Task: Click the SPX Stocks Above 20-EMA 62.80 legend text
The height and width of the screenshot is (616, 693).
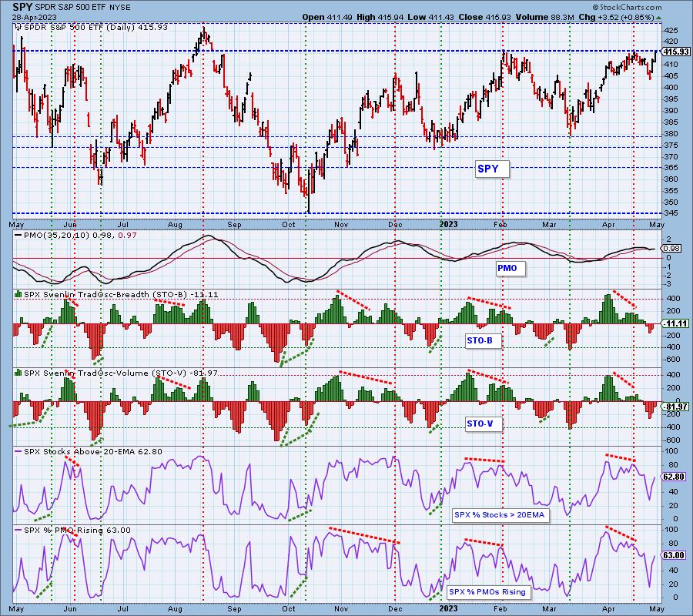Action: (x=93, y=452)
